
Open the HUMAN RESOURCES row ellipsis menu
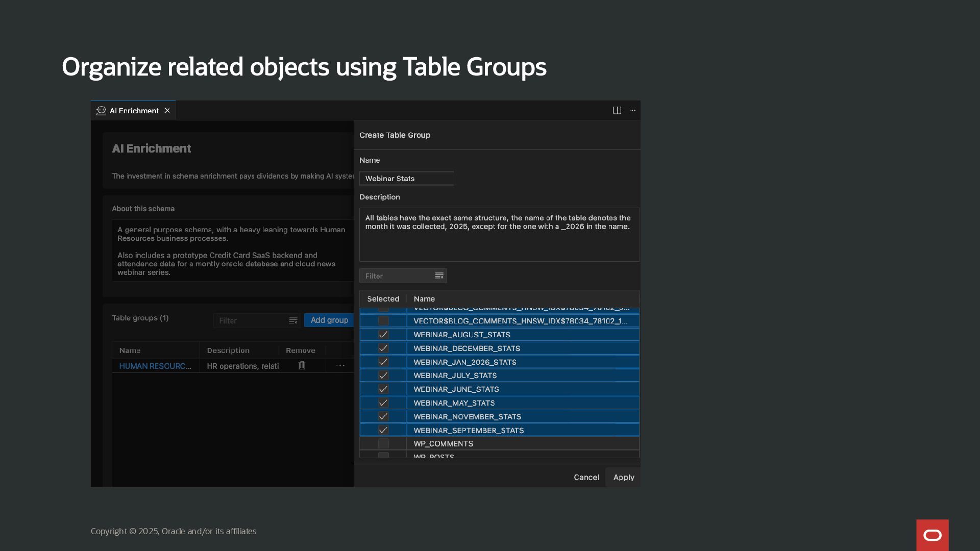(x=340, y=365)
